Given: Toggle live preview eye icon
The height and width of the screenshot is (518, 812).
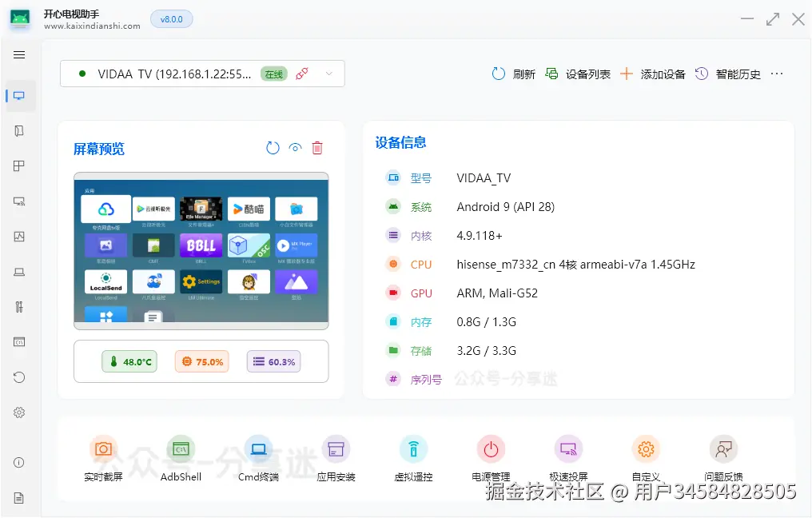Looking at the screenshot, I should [x=295, y=148].
